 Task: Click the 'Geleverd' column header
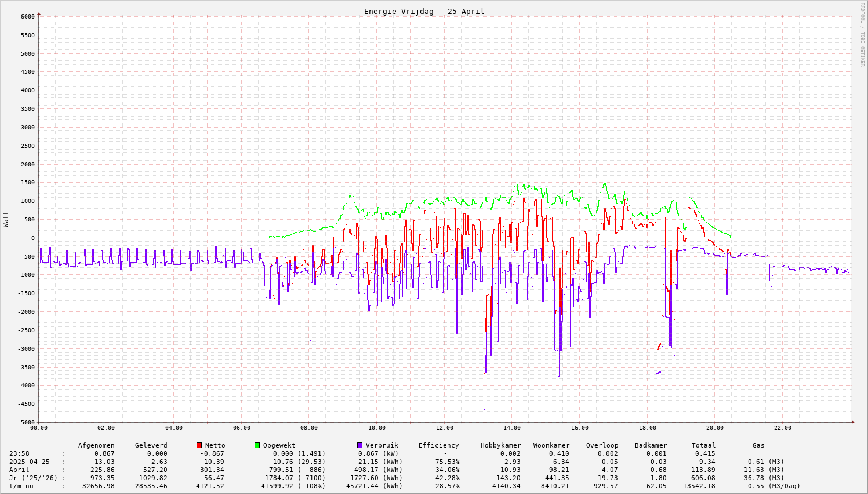151,445
